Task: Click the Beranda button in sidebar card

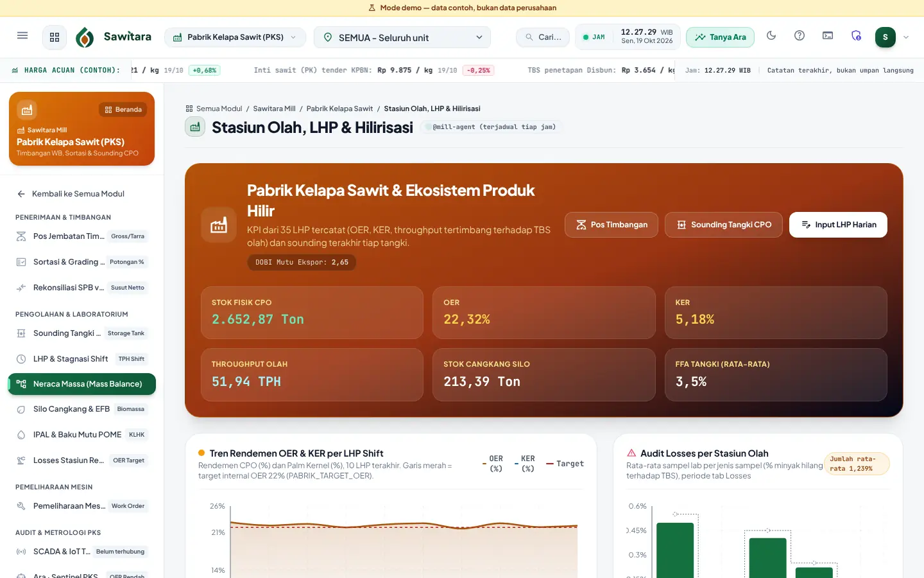Action: tap(123, 110)
